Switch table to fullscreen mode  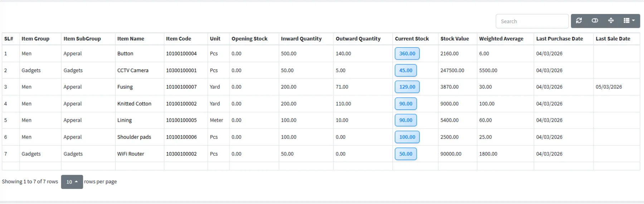click(x=611, y=21)
